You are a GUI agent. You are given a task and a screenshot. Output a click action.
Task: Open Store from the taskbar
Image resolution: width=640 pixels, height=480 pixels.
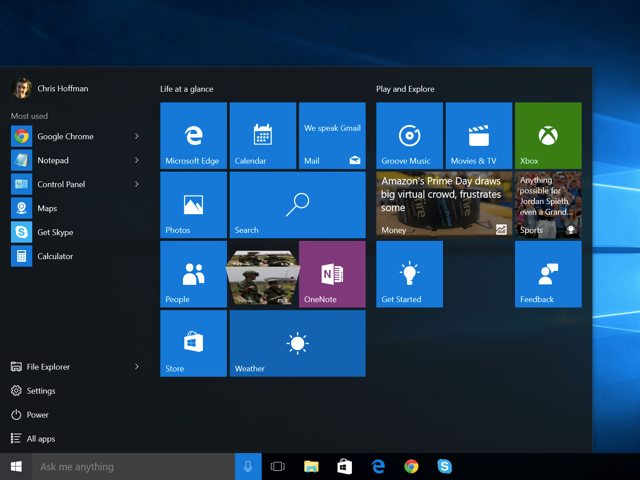click(x=344, y=467)
